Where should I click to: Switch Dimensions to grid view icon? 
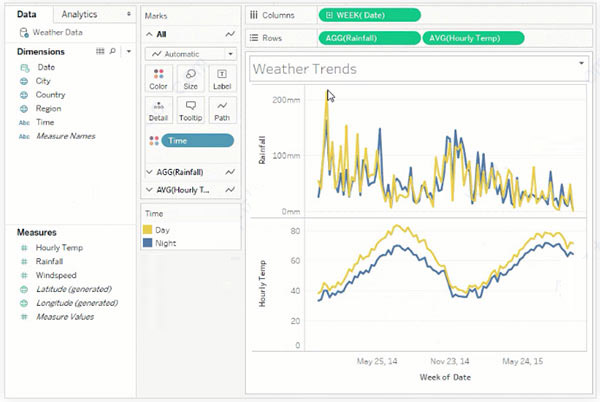click(x=100, y=50)
